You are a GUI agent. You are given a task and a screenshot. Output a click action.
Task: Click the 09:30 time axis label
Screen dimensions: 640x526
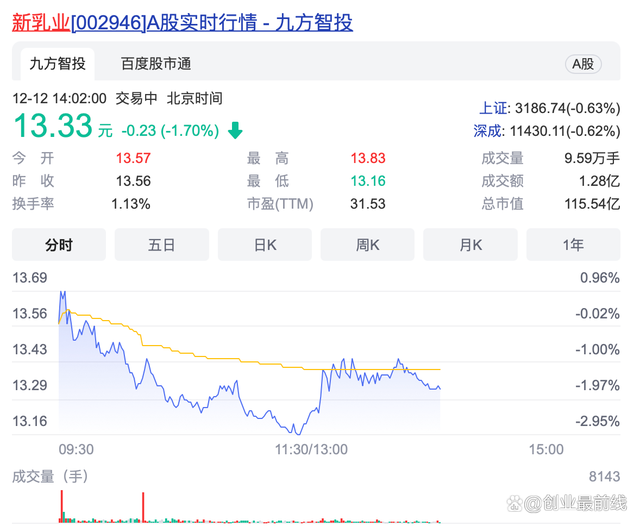point(76,449)
